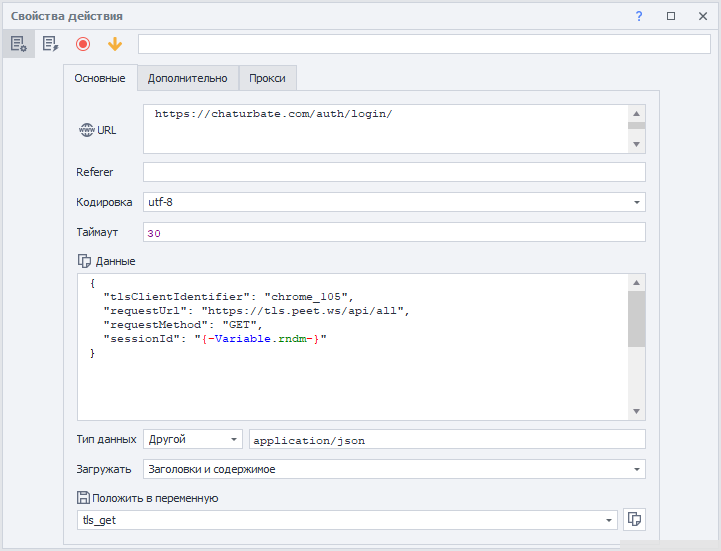Open the Прокси tab
The width and height of the screenshot is (721, 551).
[x=267, y=78]
